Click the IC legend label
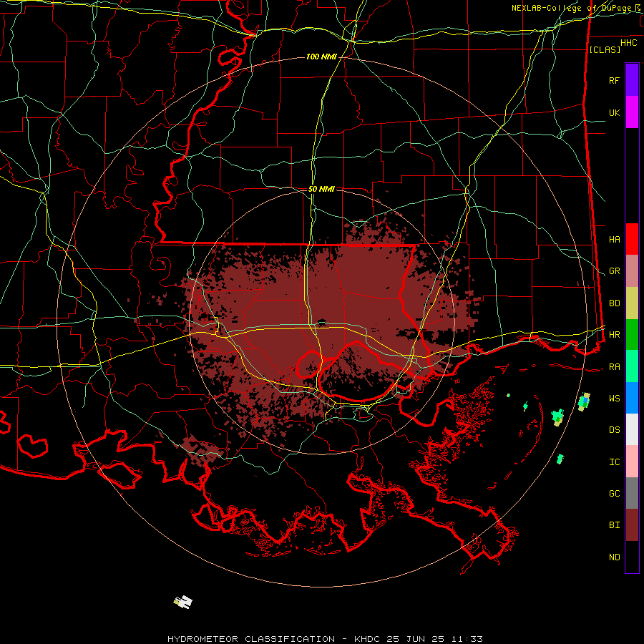 point(614,462)
